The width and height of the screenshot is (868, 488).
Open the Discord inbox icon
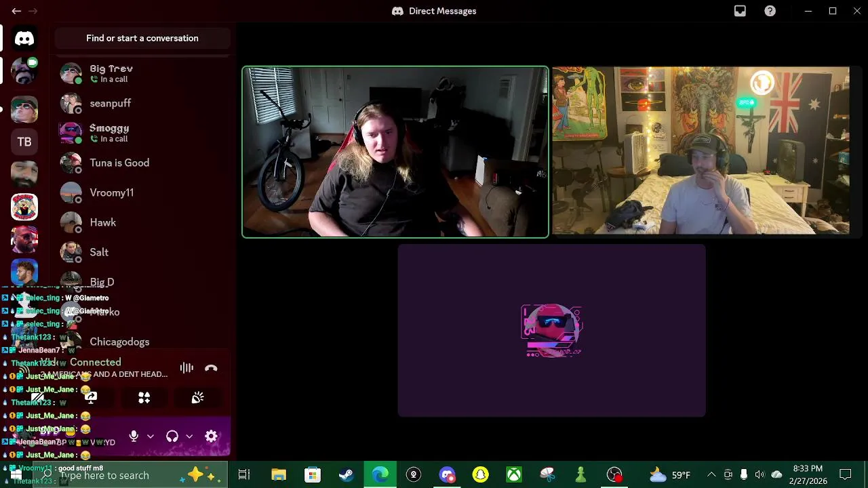pos(740,11)
